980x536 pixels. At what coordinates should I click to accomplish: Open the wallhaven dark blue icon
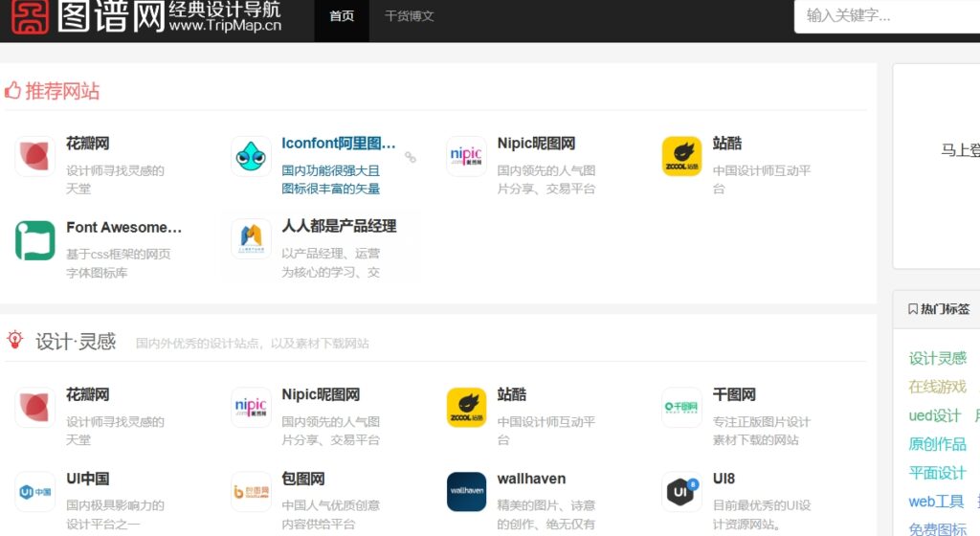click(466, 492)
